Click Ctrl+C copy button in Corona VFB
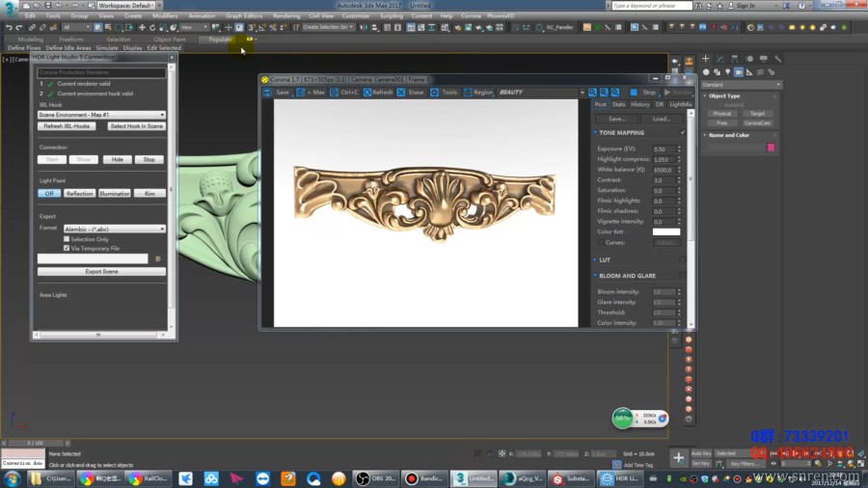Viewport: 868px width, 488px height. [343, 93]
